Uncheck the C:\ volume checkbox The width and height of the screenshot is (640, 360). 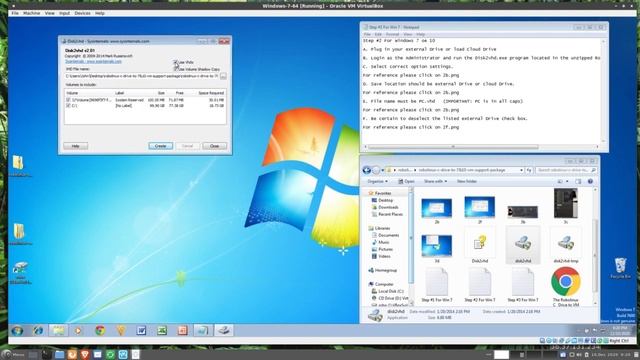coord(68,105)
